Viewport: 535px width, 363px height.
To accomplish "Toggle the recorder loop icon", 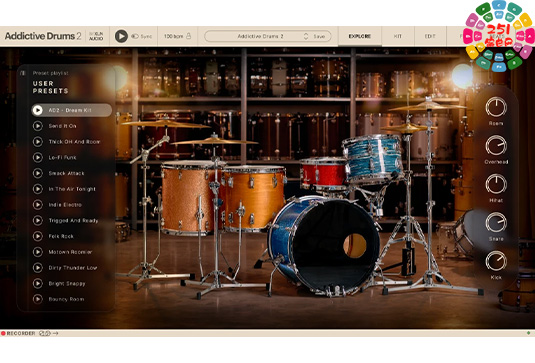I will pos(45,333).
